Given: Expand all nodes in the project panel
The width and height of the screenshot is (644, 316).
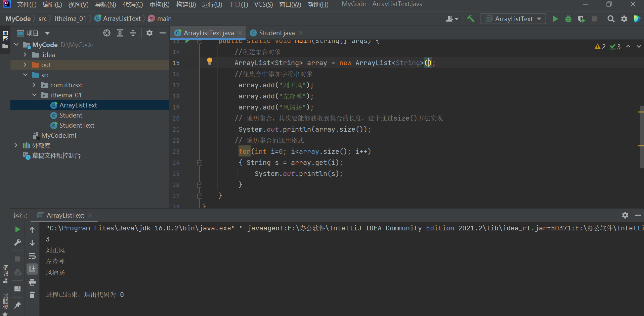Looking at the screenshot, I should click(120, 33).
